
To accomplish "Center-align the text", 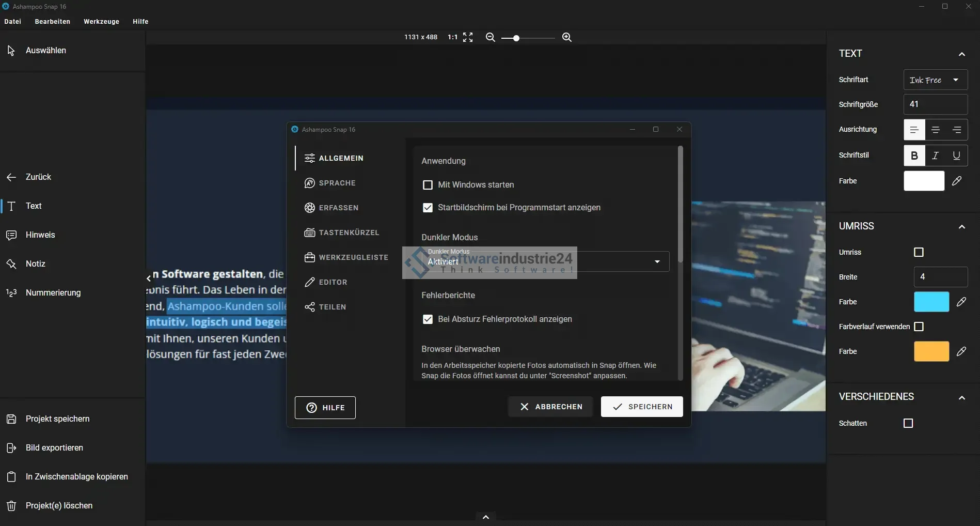I will pyautogui.click(x=935, y=130).
